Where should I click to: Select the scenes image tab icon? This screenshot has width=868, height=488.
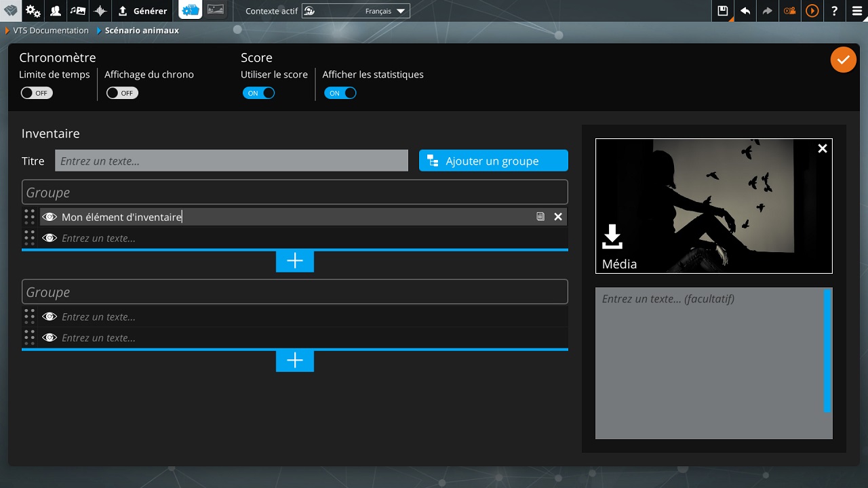(216, 10)
